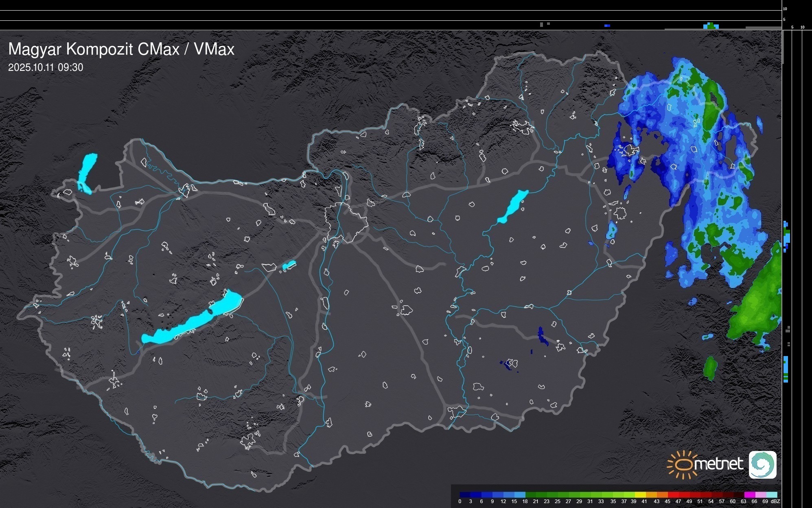Click the dBZ unit label
Screen dimensions: 812x508
tap(775, 501)
